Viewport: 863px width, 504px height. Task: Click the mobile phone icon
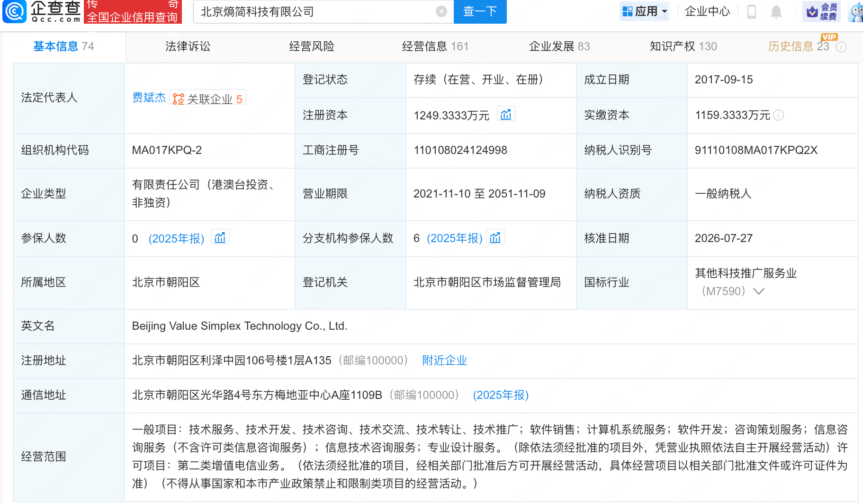(751, 11)
